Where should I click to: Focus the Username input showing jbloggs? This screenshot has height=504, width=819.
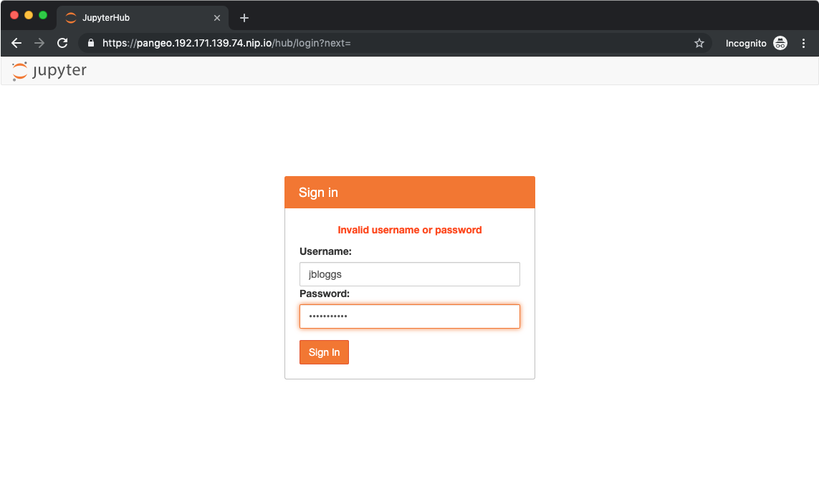409,274
